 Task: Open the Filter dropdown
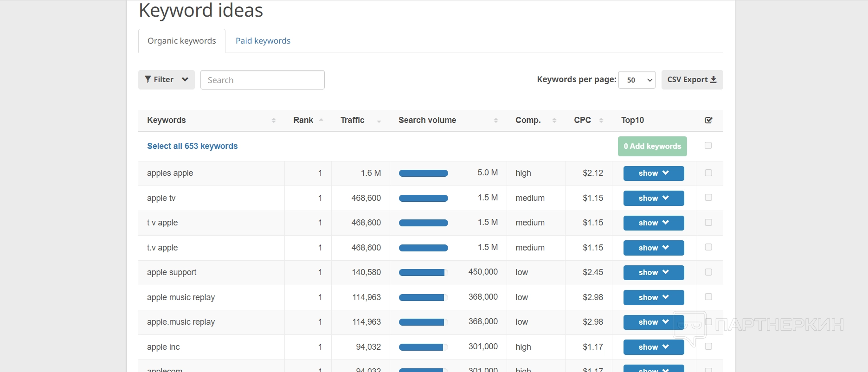tap(166, 80)
